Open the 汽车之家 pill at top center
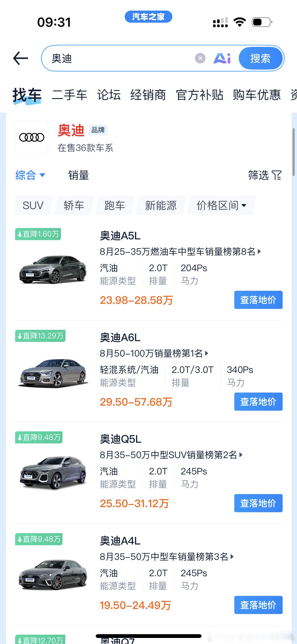 [x=148, y=17]
